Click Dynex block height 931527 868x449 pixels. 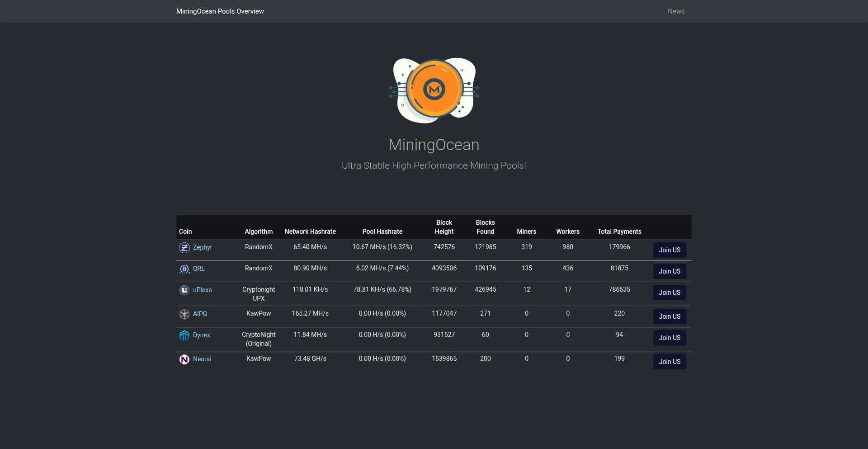444,335
